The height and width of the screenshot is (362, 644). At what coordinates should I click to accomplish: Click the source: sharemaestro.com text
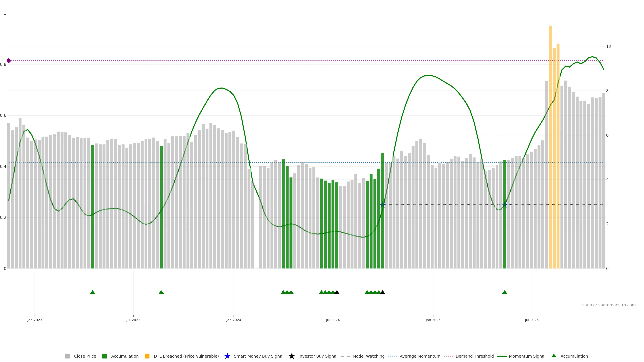[609, 305]
